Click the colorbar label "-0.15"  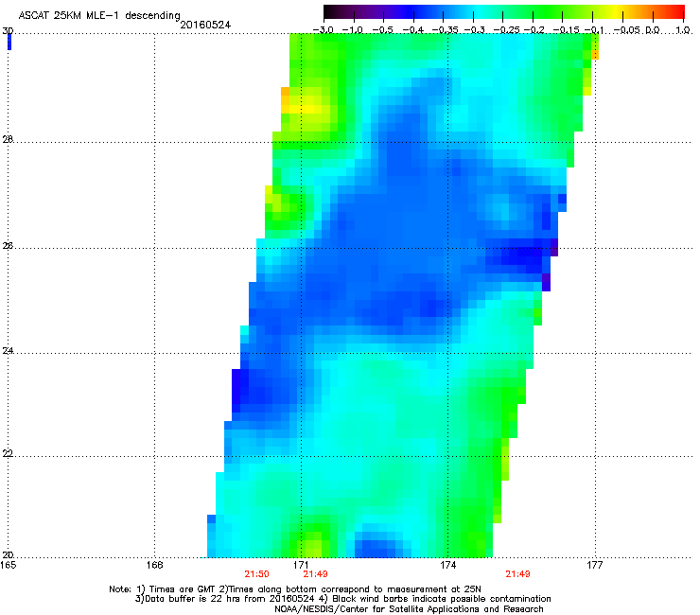[x=565, y=30]
